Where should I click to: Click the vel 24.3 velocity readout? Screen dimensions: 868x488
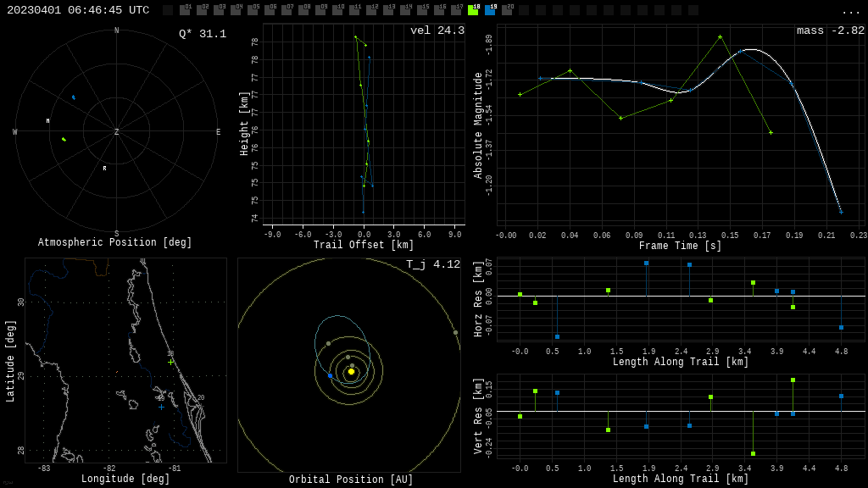pyautogui.click(x=437, y=30)
